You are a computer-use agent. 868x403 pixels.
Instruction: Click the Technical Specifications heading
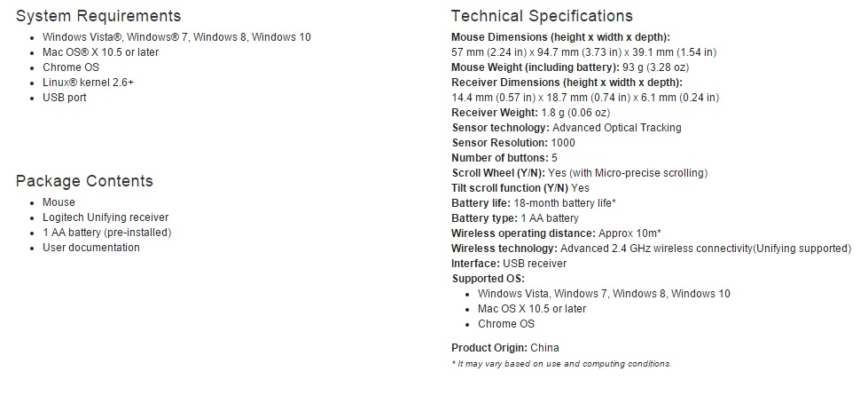tap(542, 16)
